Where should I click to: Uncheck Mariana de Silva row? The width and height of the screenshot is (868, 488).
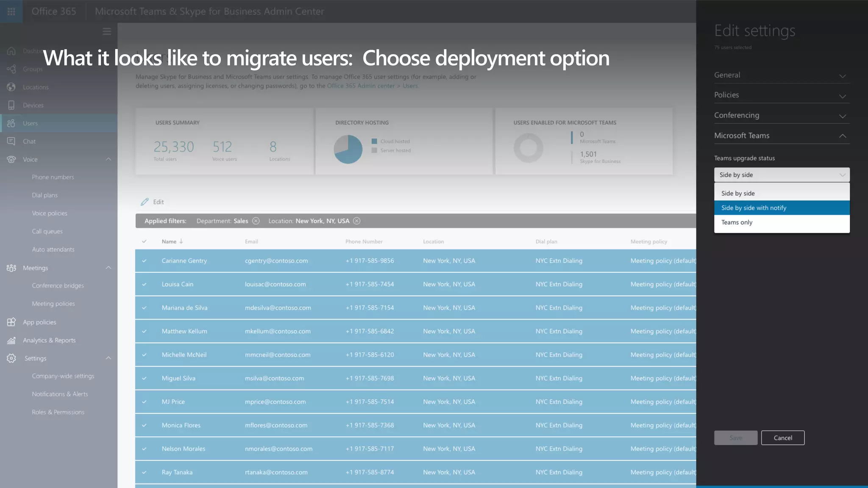[144, 308]
